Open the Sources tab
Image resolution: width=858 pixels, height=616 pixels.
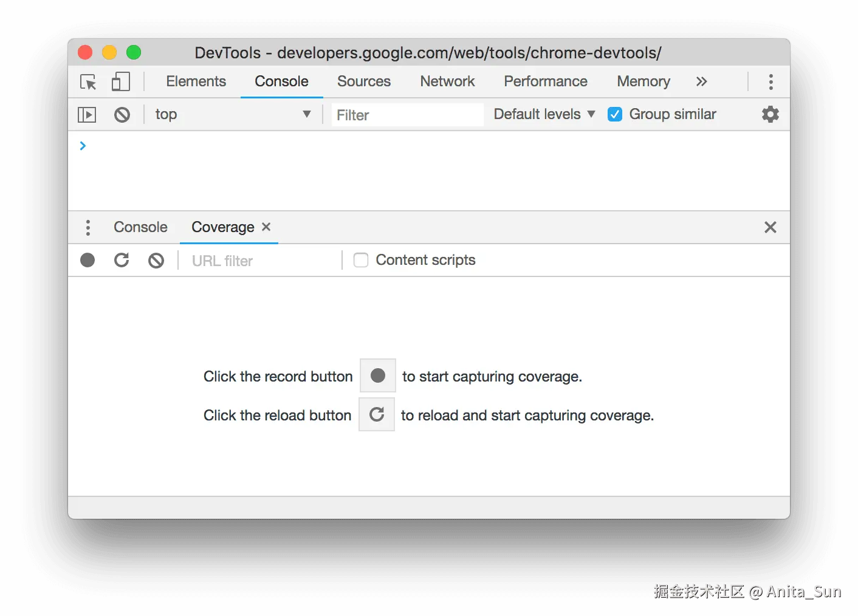[364, 81]
